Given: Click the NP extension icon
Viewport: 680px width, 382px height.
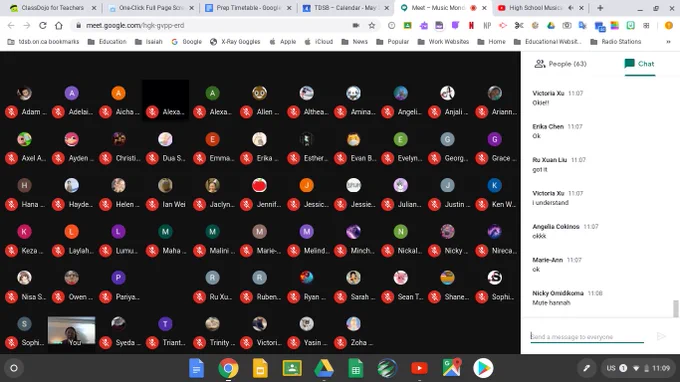Looking at the screenshot, I should pyautogui.click(x=487, y=26).
